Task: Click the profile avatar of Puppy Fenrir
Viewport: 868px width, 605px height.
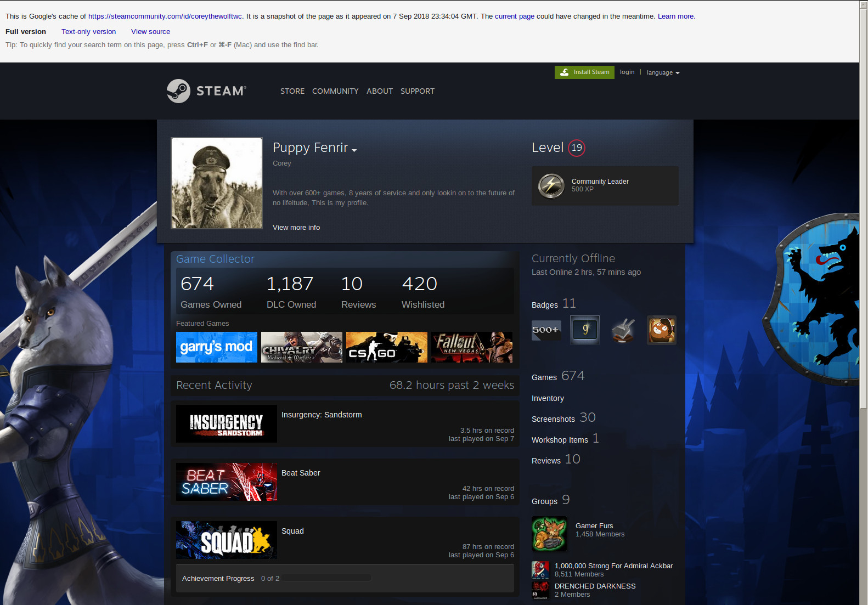Action: [217, 183]
